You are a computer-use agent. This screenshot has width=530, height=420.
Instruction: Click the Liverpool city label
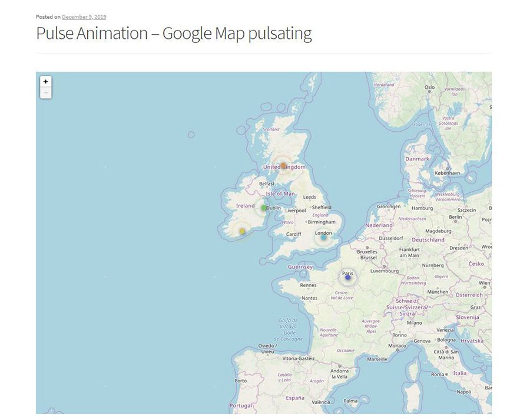click(x=296, y=211)
